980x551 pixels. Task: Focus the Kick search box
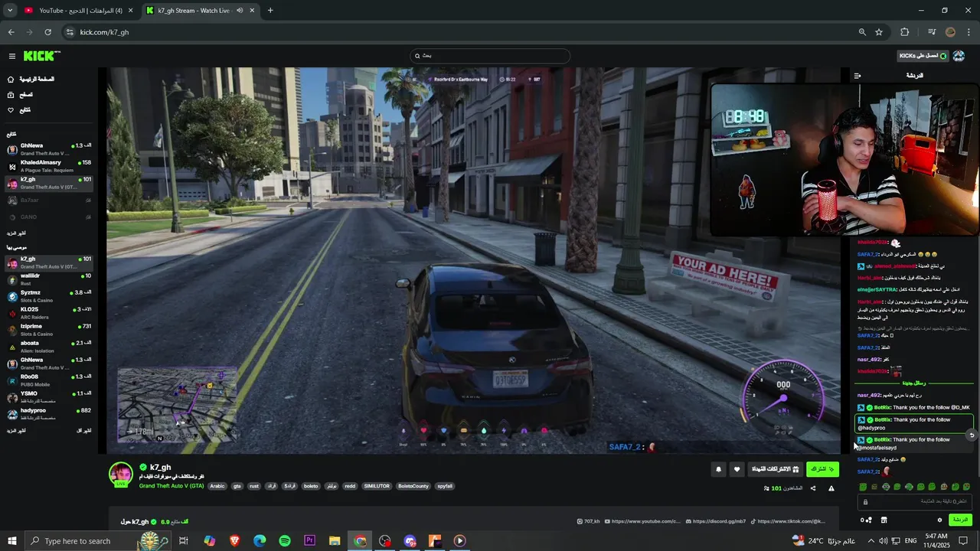click(490, 56)
